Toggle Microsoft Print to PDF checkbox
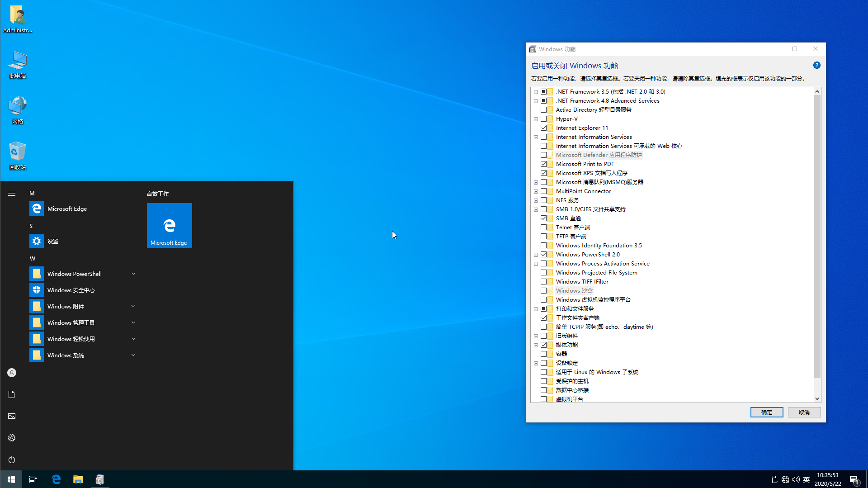The height and width of the screenshot is (488, 868). point(544,164)
